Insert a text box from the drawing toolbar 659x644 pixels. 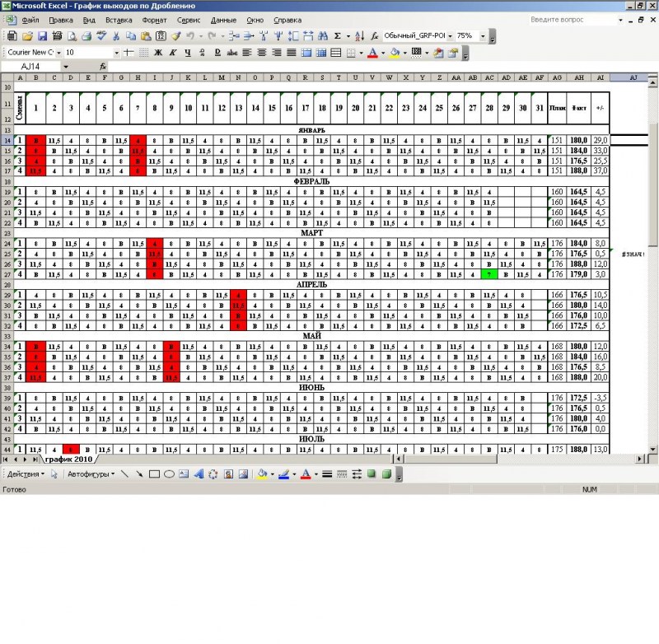coord(184,474)
